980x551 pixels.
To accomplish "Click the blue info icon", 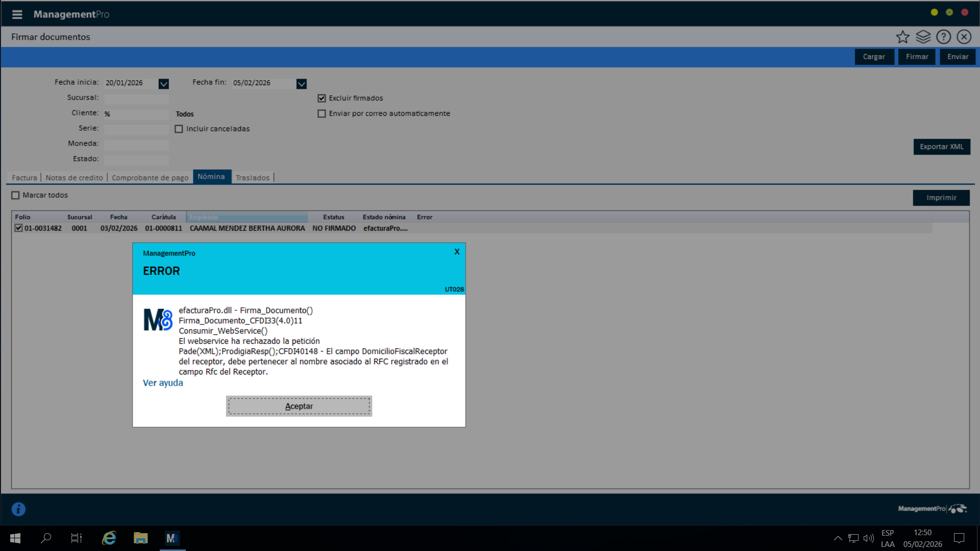I will (x=18, y=509).
